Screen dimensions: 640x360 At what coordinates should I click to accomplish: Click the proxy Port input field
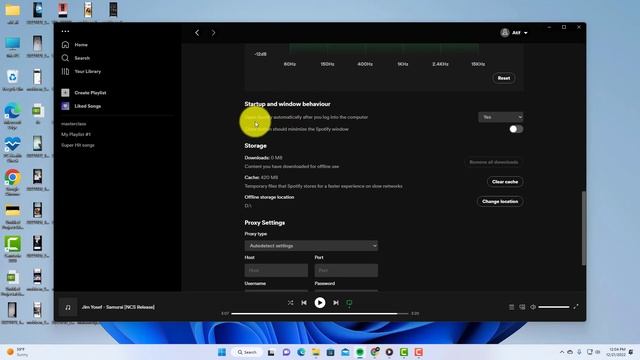[x=346, y=270]
